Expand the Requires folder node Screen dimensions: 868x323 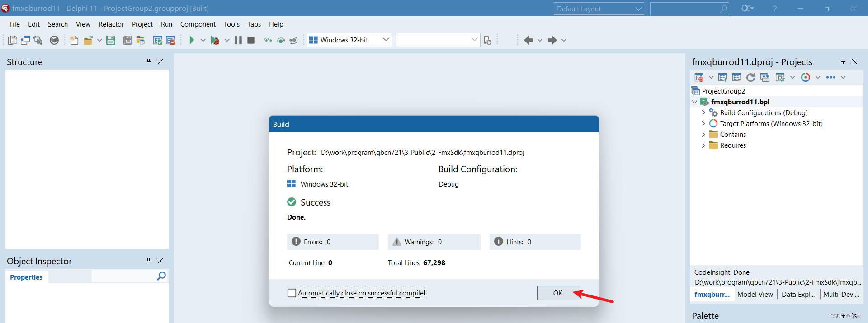point(703,145)
